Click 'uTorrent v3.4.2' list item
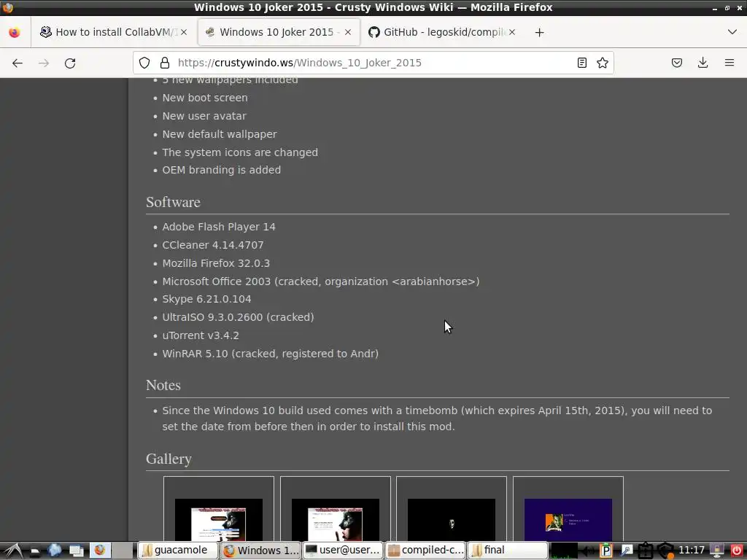The width and height of the screenshot is (747, 560). click(201, 335)
